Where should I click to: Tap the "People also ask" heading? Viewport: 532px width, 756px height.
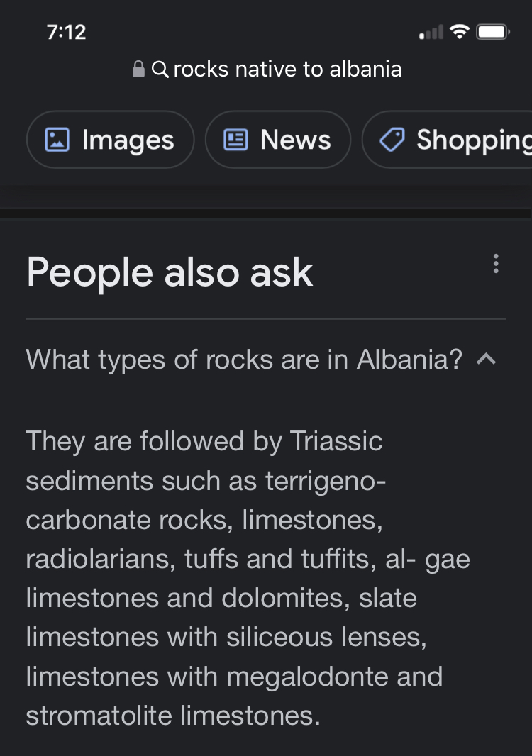(170, 272)
